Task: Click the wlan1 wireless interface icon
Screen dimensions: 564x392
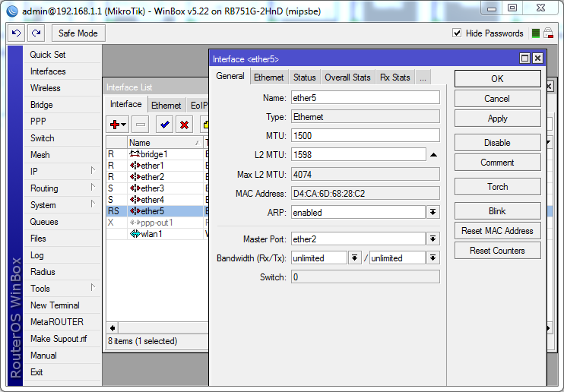Action: coord(135,234)
